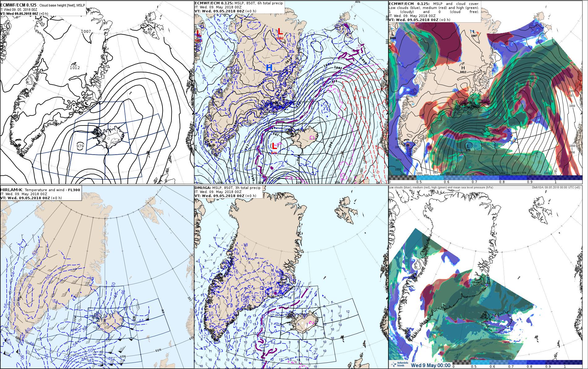
Task: Select the gray checkered 0 swatch in ECMWF legend
Action: (x=403, y=178)
